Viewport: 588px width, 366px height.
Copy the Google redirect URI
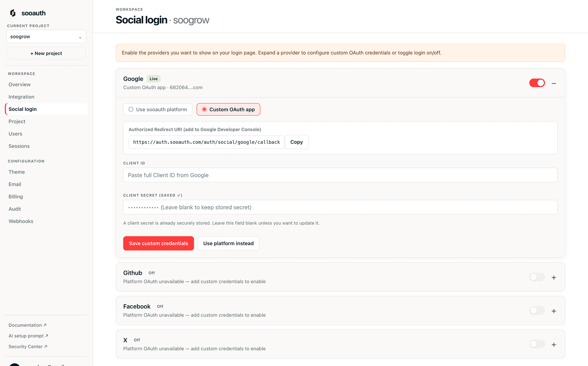tap(297, 142)
